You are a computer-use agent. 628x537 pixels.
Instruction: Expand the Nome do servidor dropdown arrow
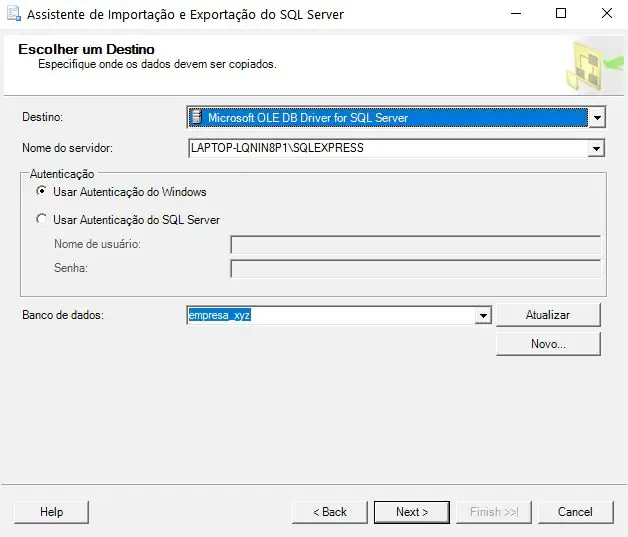(596, 149)
